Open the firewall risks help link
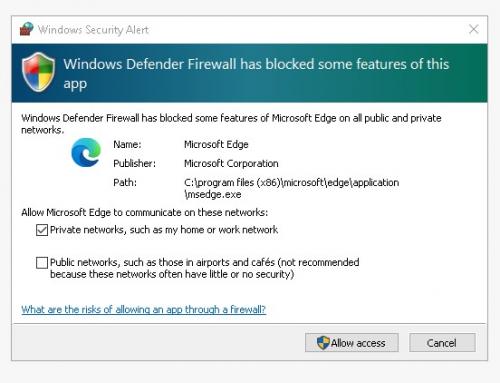The height and width of the screenshot is (383, 500). click(143, 309)
